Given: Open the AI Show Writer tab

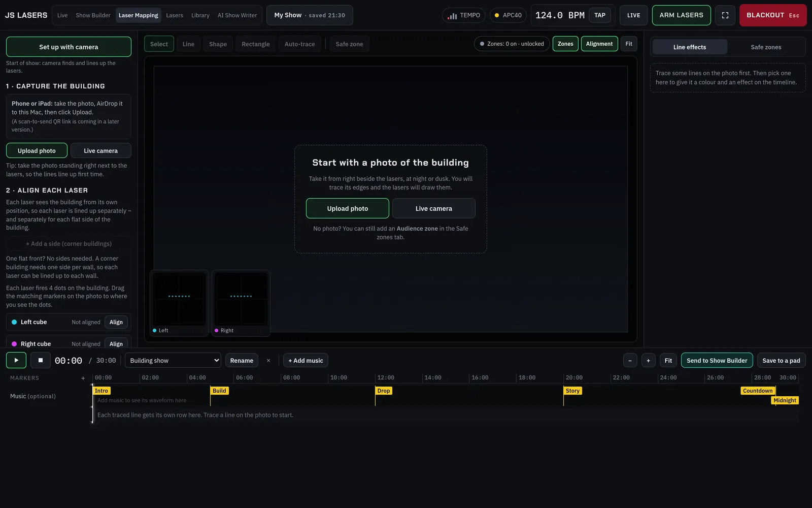Looking at the screenshot, I should [x=238, y=15].
